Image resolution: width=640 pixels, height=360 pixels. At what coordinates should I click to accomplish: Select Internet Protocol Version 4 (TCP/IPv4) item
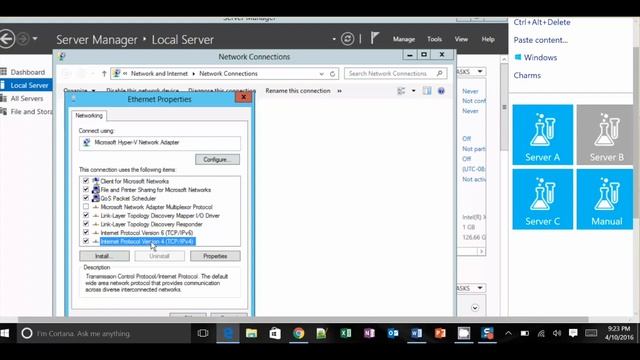point(147,241)
